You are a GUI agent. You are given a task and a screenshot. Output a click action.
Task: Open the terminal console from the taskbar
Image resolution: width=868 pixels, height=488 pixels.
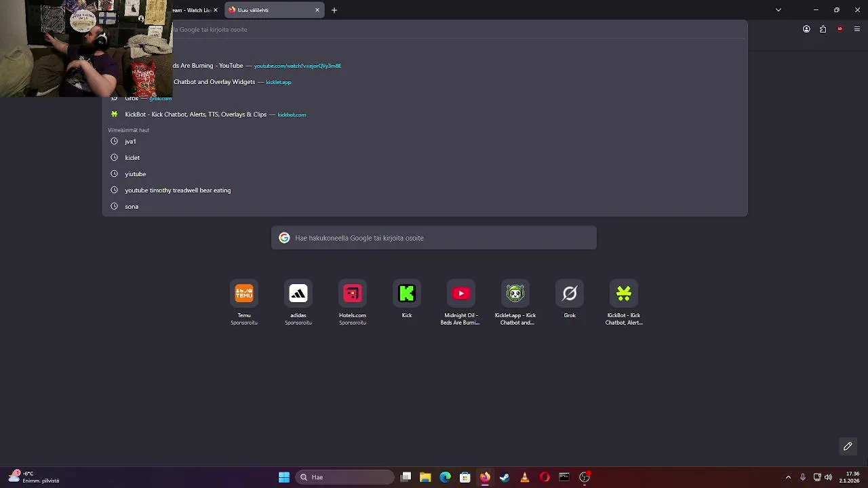(x=564, y=477)
